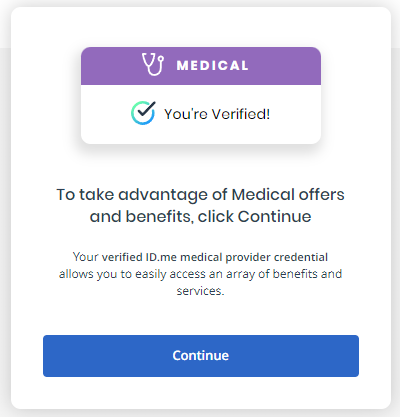The image size is (400, 417).
Task: Click the verified checkmark circle icon
Action: tap(143, 113)
